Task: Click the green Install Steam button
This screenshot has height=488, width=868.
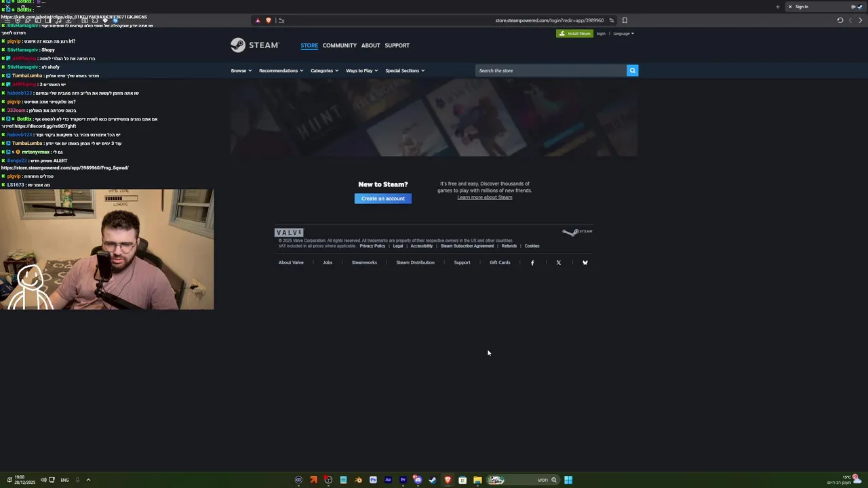Action: point(574,33)
